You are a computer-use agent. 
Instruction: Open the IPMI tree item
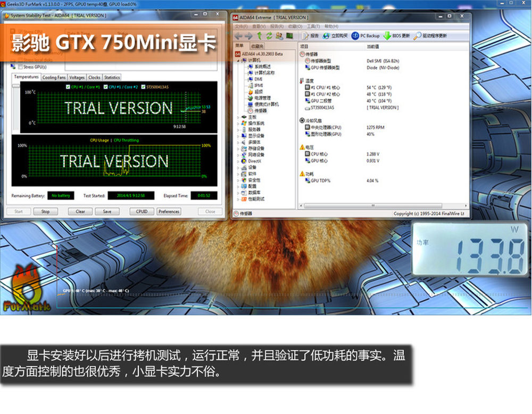255,86
